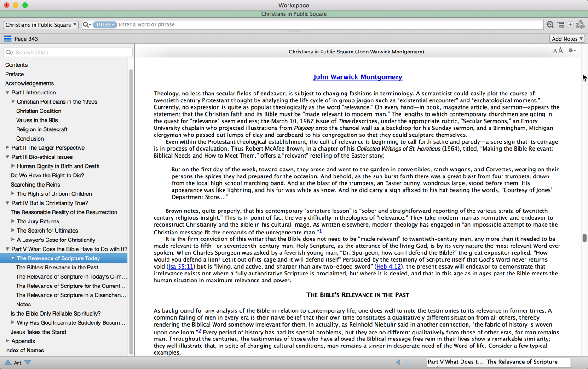
Task: Open The Relevance of Scripture for the Current
Action: pos(71,286)
